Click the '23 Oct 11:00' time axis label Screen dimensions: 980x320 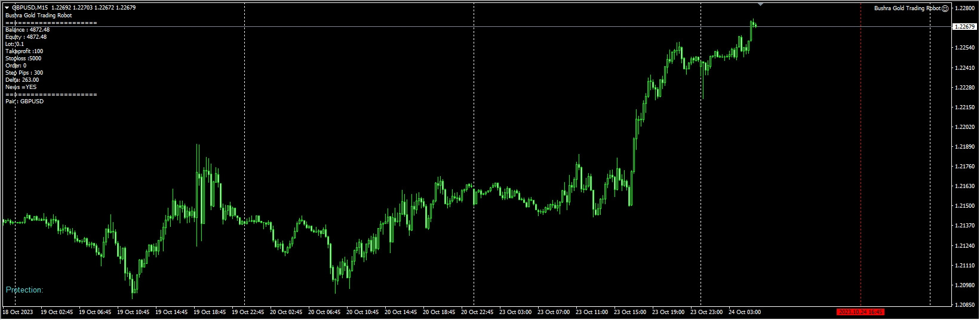592,312
